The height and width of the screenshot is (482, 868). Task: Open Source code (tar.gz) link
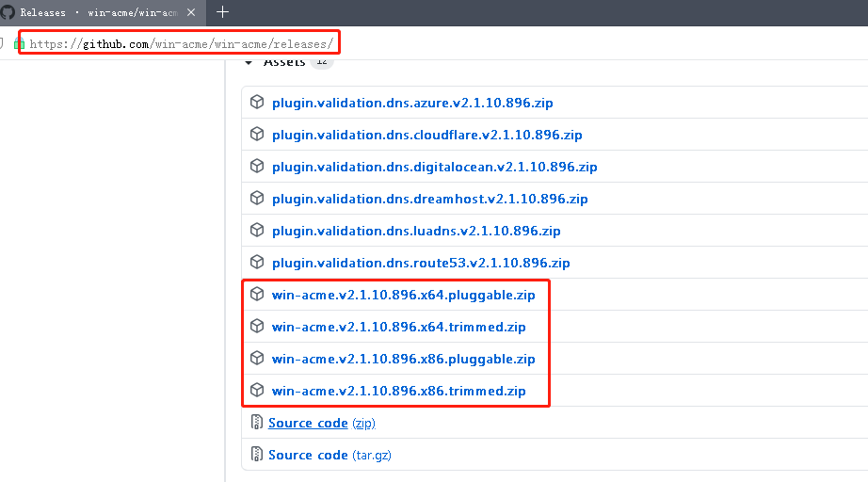330,456
